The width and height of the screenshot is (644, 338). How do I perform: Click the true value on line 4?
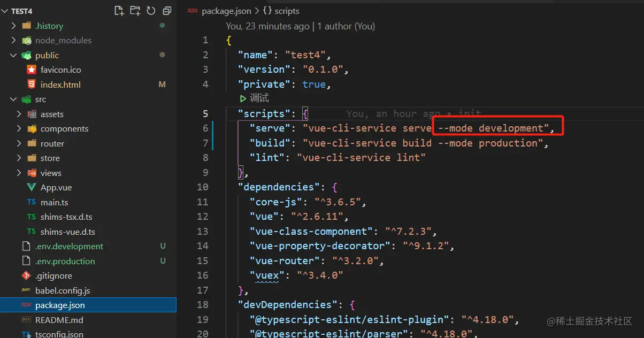[x=314, y=84]
